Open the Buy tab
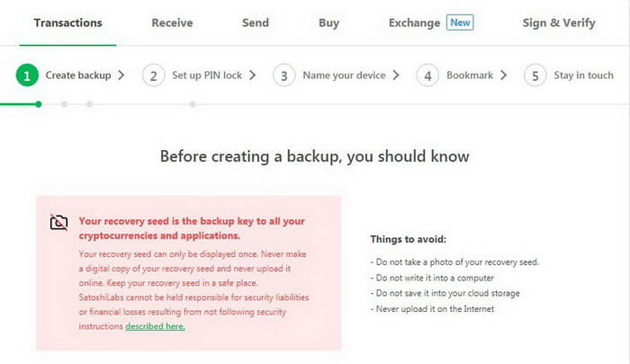630x364 pixels. tap(329, 22)
